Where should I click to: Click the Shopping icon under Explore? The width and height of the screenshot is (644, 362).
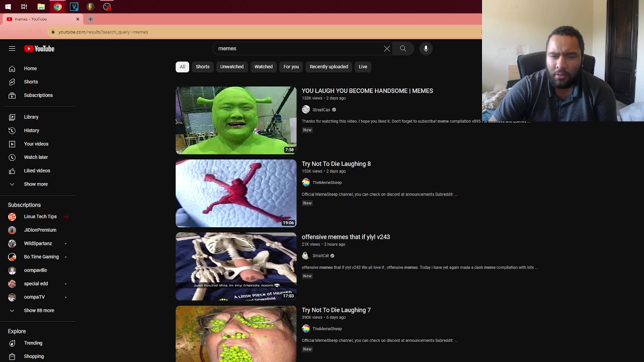click(x=12, y=356)
